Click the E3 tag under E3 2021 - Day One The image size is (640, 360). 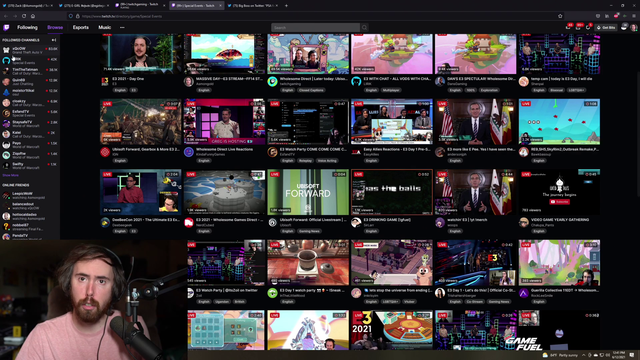[x=133, y=90]
